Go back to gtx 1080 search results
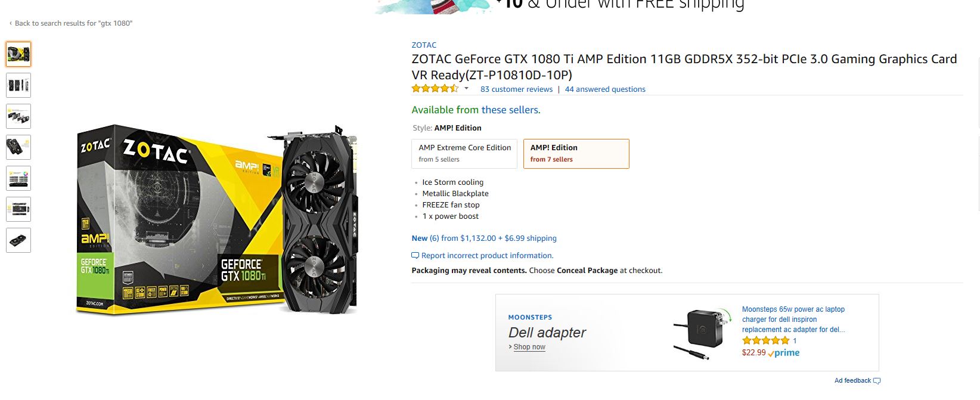 [72, 23]
